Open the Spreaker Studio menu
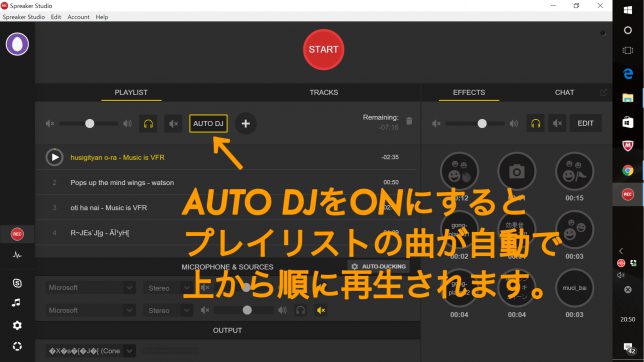This screenshot has width=644, height=362. click(x=24, y=17)
